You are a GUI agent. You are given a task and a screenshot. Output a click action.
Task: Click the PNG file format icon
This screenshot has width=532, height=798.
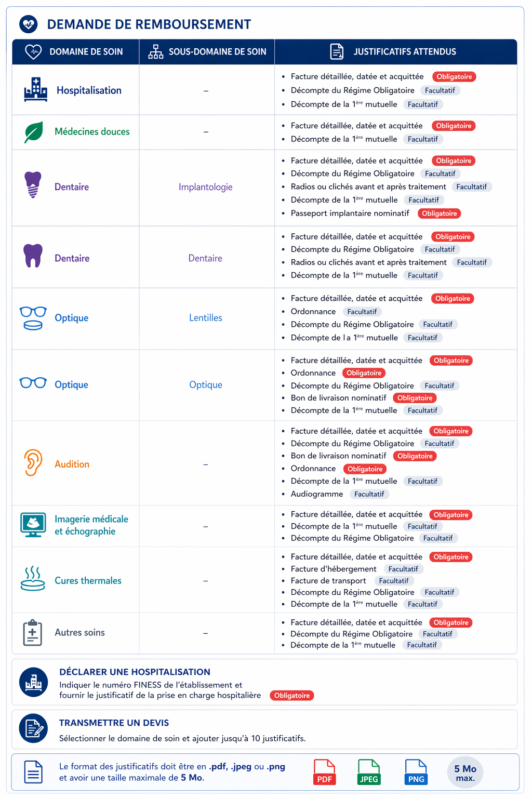[x=416, y=772]
